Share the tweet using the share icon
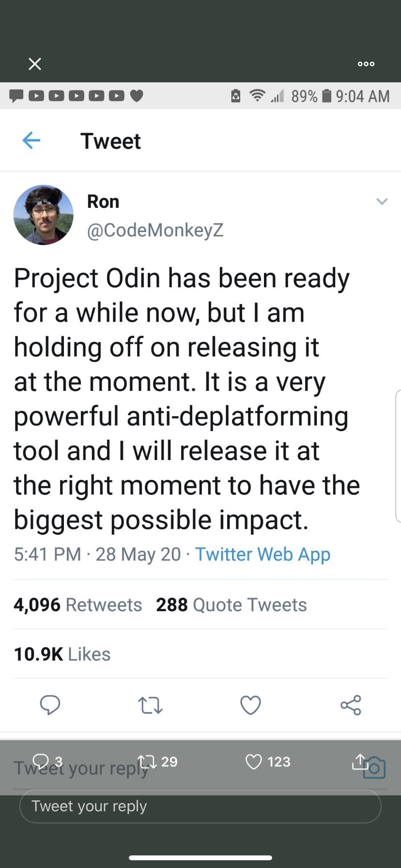 tap(351, 705)
